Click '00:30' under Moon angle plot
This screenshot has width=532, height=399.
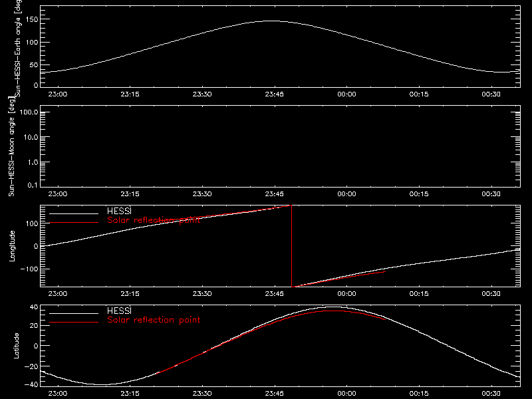coord(491,194)
